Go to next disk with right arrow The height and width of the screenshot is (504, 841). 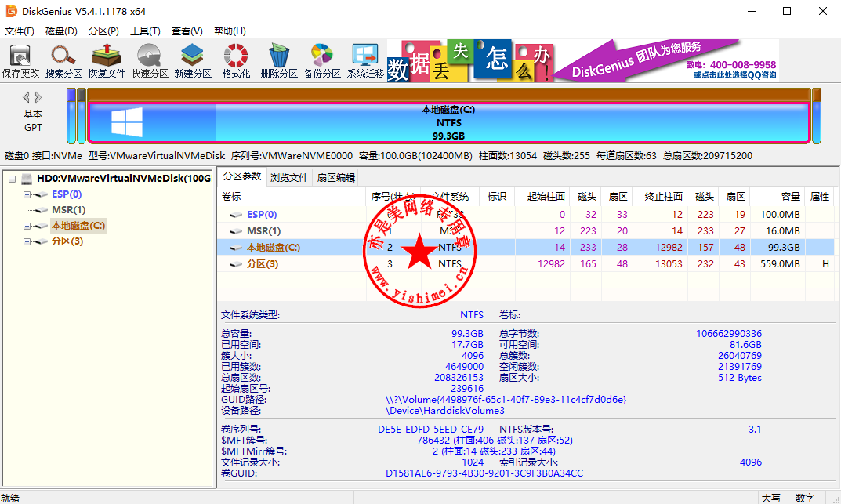[38, 97]
